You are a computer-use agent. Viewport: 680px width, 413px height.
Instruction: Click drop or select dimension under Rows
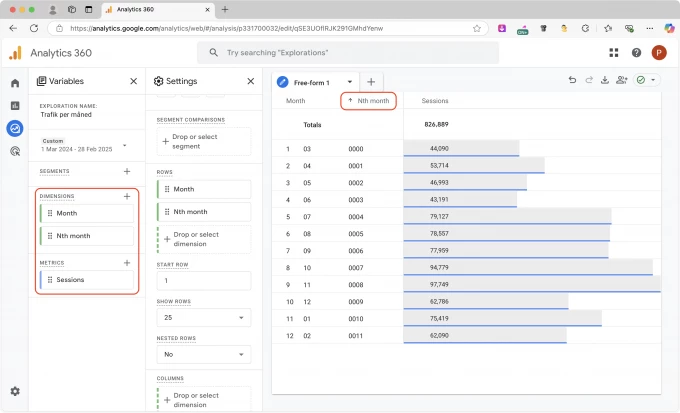click(204, 239)
